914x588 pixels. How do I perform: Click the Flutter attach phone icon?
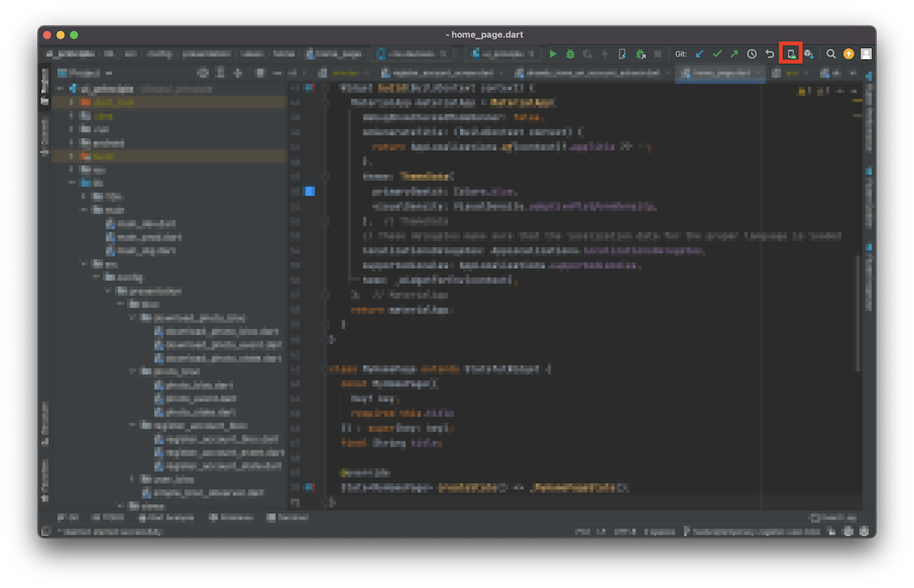pos(622,54)
